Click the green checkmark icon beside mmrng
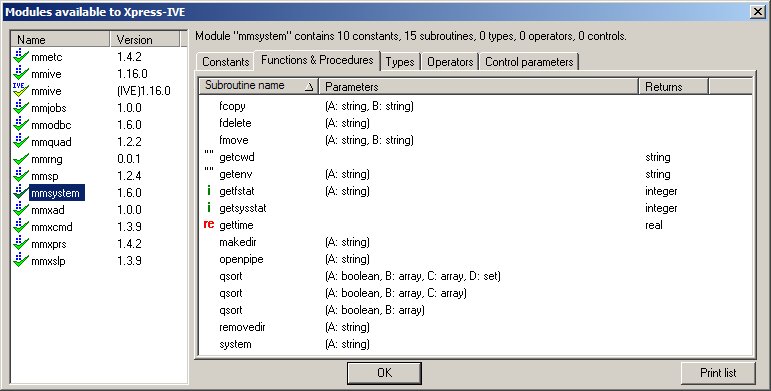 coord(21,159)
